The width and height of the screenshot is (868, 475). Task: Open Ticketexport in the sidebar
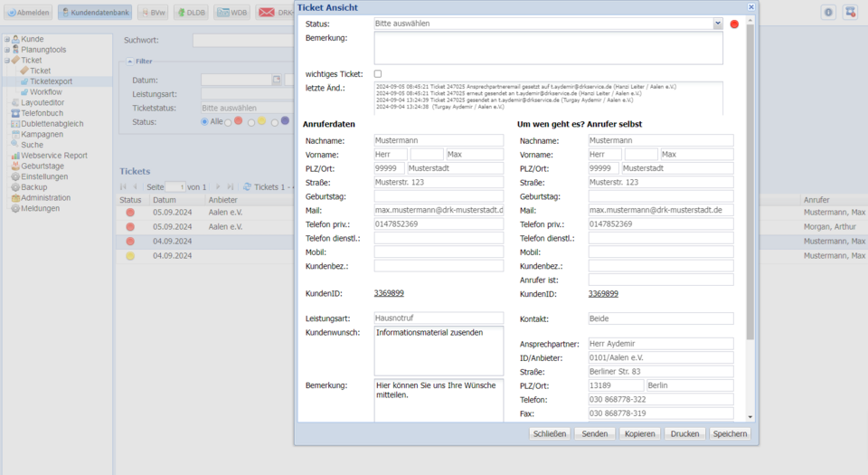click(x=51, y=81)
